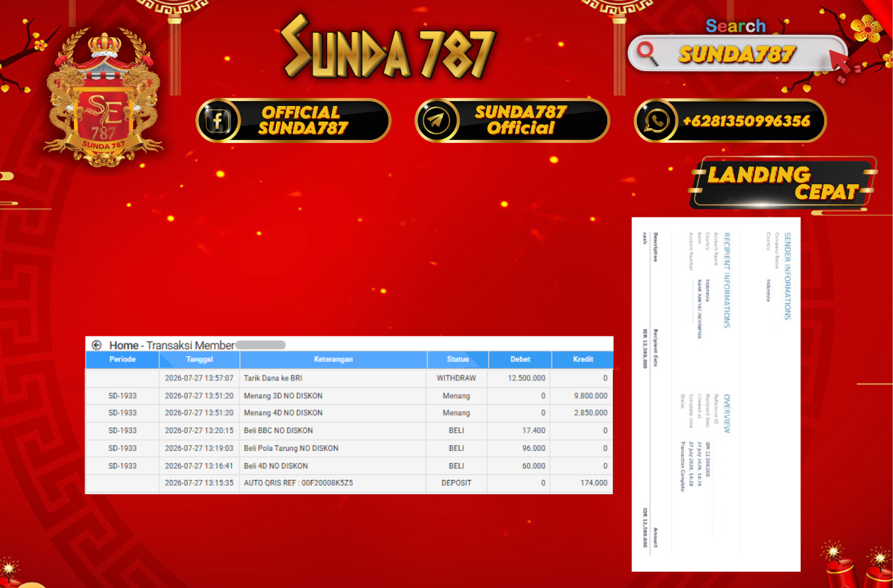Click SD-1933 in the Beli BBC row
The image size is (893, 588).
point(122,430)
